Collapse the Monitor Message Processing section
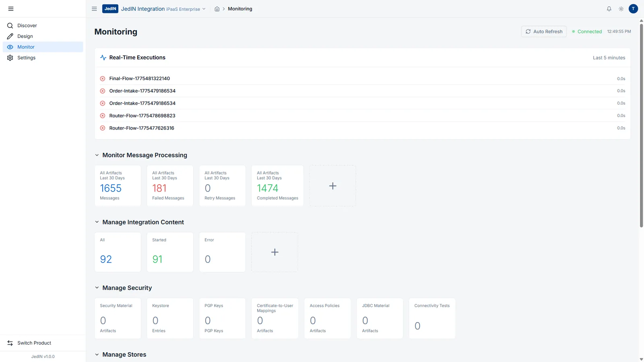Viewport: 644px width, 362px height. [x=97, y=155]
